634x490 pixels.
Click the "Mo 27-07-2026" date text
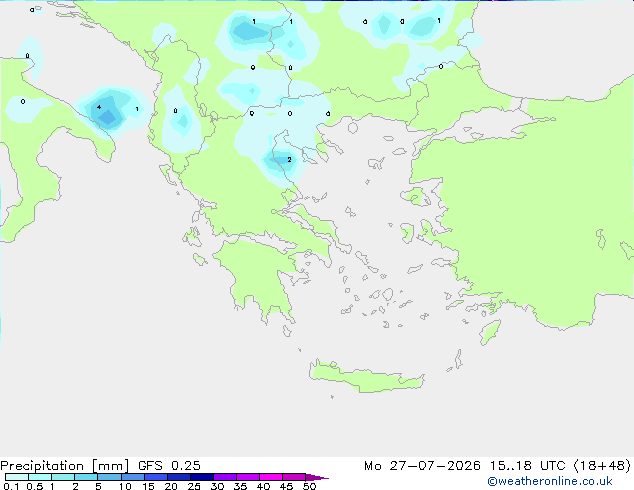click(x=422, y=466)
